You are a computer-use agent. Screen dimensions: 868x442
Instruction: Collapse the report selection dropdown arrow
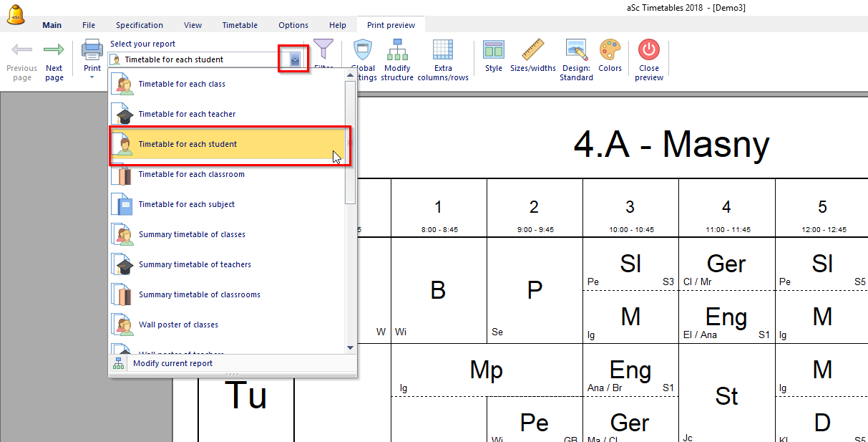pos(296,60)
